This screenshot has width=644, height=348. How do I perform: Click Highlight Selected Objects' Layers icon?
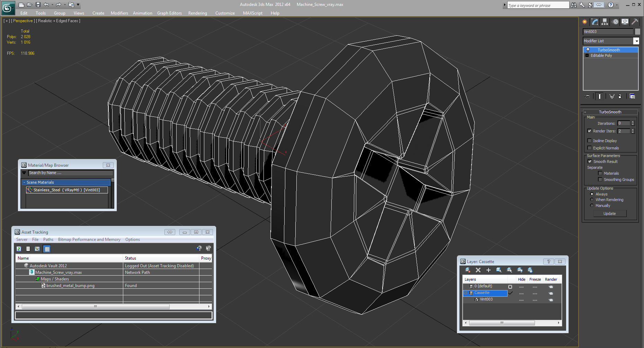coord(509,270)
